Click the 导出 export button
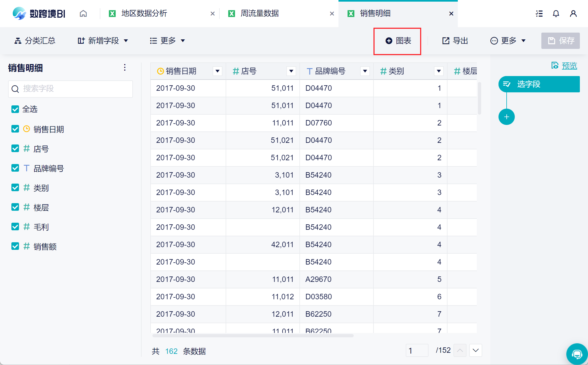This screenshot has width=588, height=365. (x=455, y=41)
